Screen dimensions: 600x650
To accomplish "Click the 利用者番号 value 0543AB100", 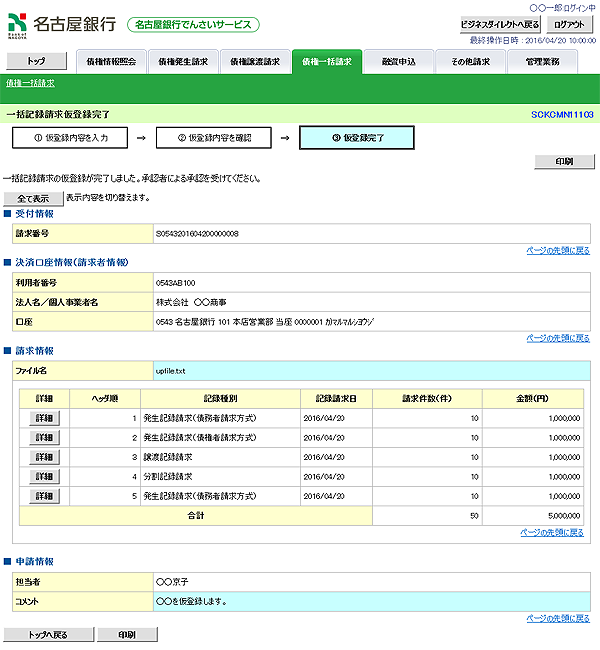I will point(175,283).
